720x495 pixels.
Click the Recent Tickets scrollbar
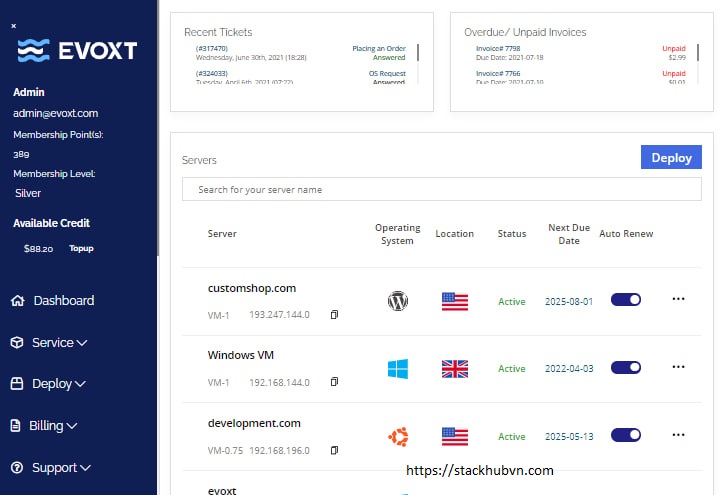418,53
